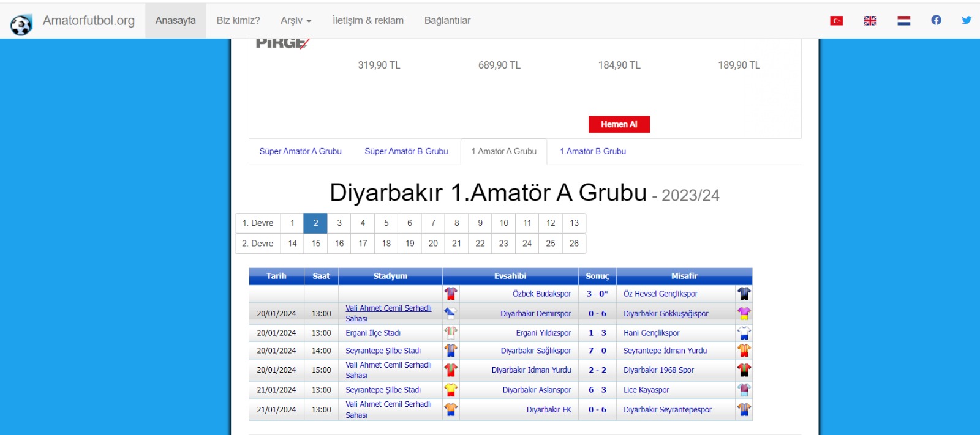980x435 pixels.
Task: Select match week 15 in 2. Devre
Action: pyautogui.click(x=316, y=244)
